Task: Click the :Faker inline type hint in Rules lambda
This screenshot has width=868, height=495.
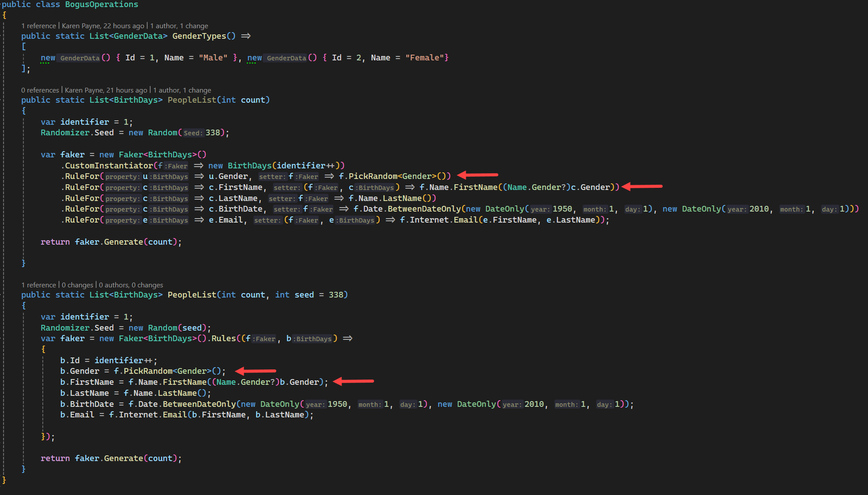Action: [x=263, y=339]
